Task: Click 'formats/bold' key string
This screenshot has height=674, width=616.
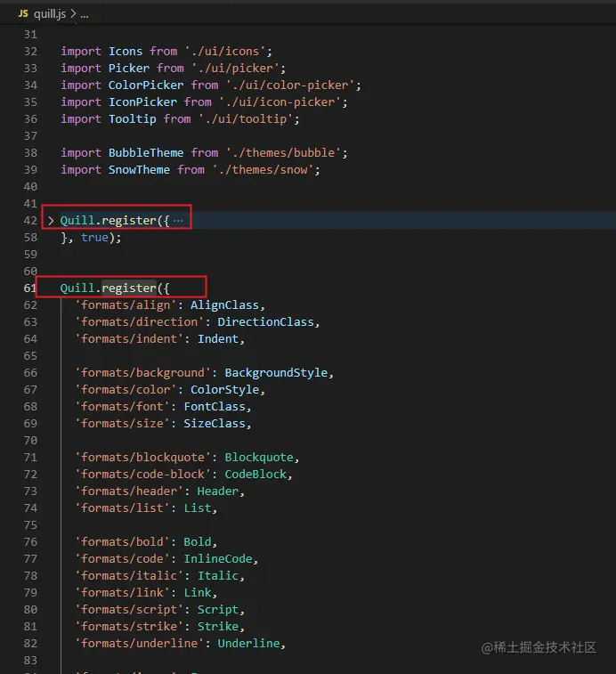Action: [x=122, y=541]
